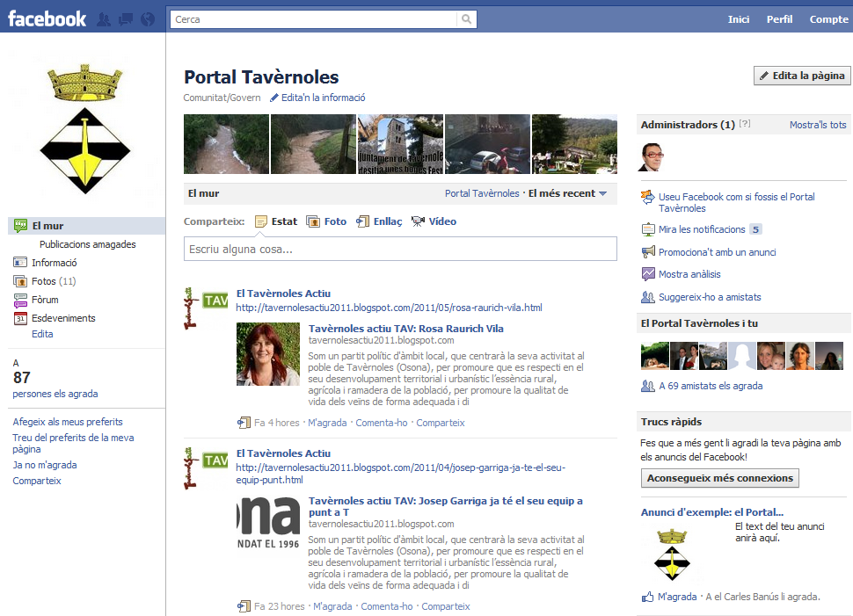Image resolution: width=853 pixels, height=616 pixels.
Task: Click the El mur speech bubble icon
Action: point(20,225)
